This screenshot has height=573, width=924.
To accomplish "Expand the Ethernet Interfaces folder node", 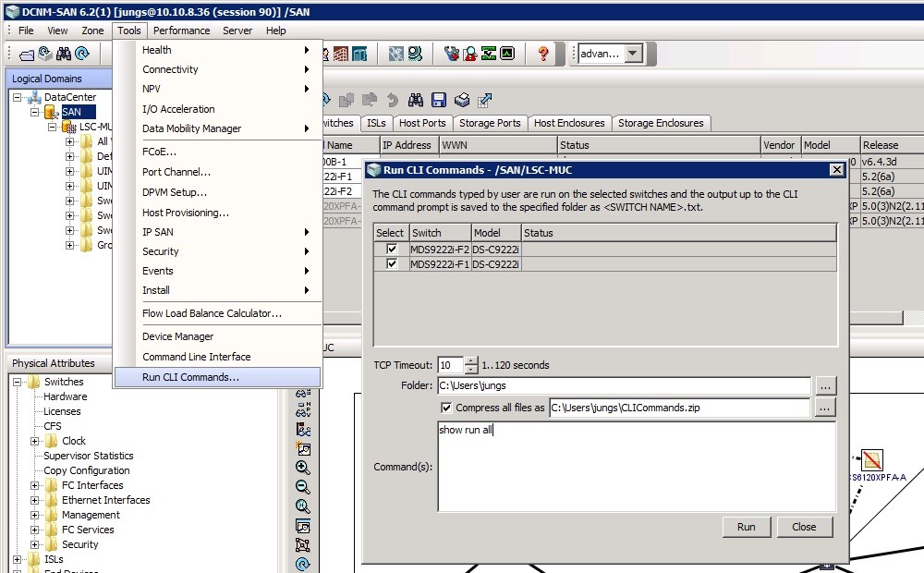I will tap(35, 500).
